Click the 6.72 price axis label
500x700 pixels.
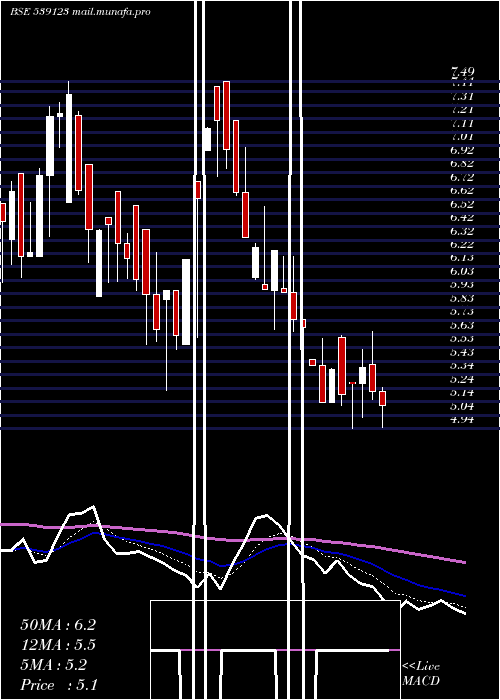(x=462, y=177)
